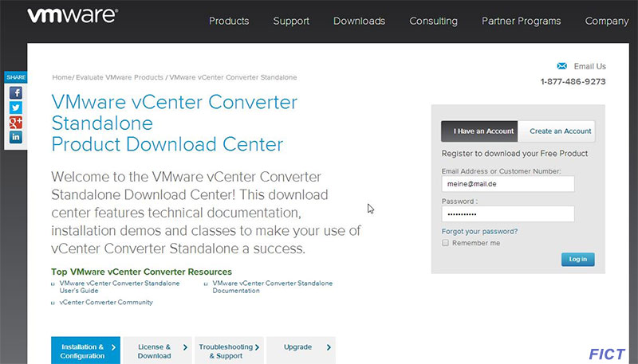
Task: Enable the Remember me checkbox
Action: click(445, 243)
